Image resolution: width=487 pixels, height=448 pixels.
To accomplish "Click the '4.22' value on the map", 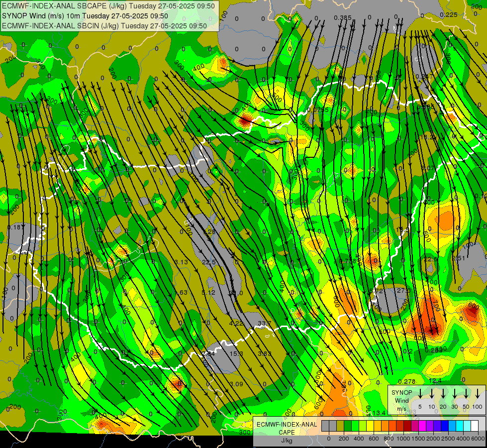I will 236,324.
